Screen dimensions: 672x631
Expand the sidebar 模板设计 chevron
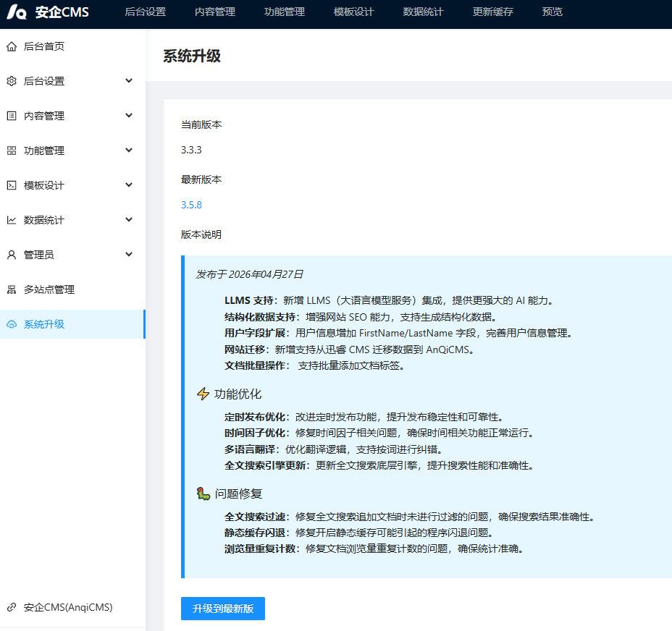129,185
